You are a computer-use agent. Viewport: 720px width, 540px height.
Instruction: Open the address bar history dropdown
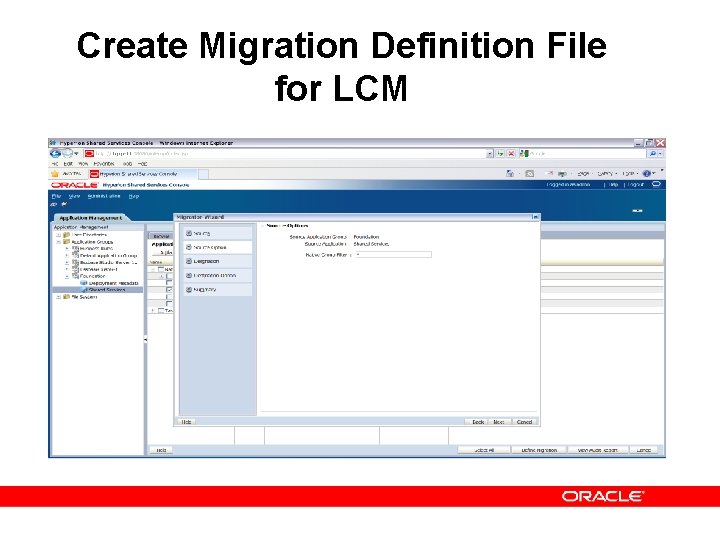490,154
